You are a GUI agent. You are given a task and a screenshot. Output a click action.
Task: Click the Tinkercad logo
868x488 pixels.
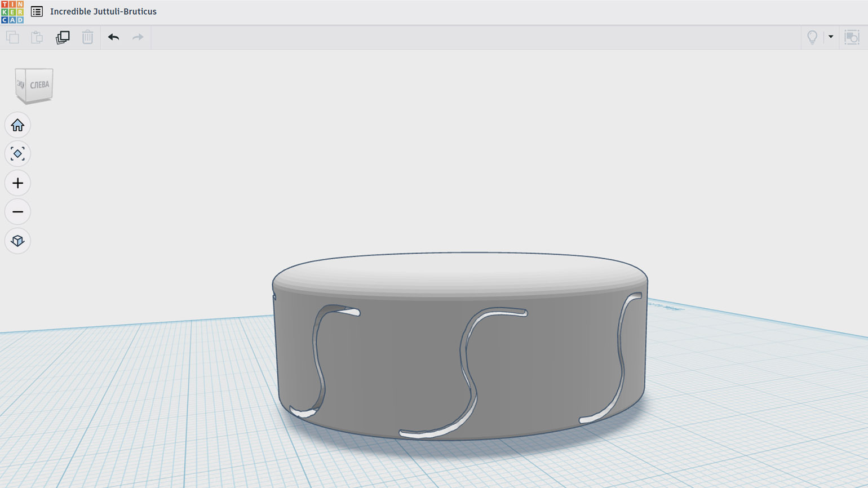[12, 12]
